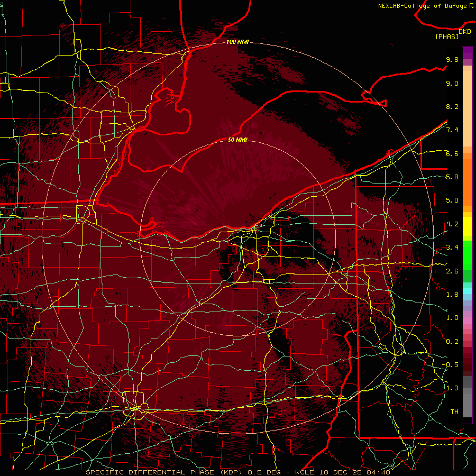This screenshot has width=476, height=476.
Task: Click the 9.0 legend value
Action: click(x=452, y=83)
